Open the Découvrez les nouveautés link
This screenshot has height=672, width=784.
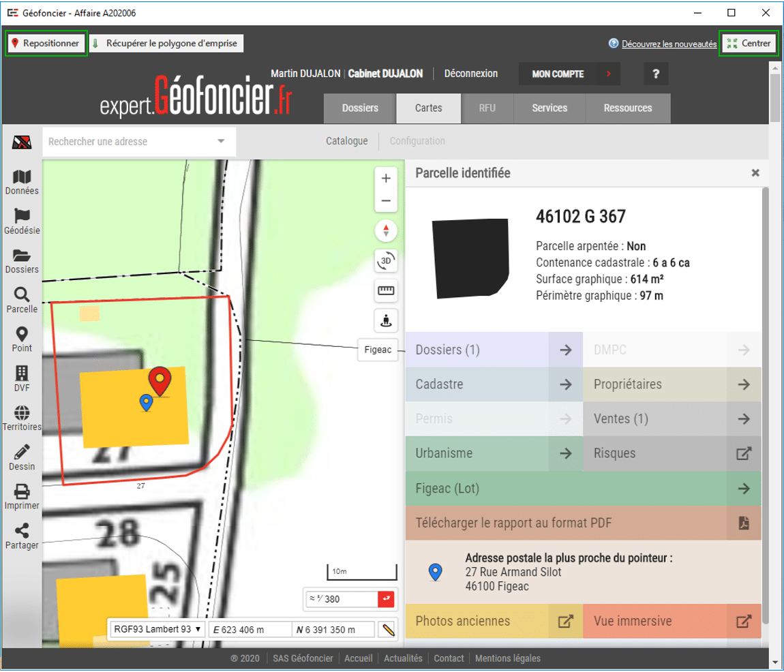668,44
